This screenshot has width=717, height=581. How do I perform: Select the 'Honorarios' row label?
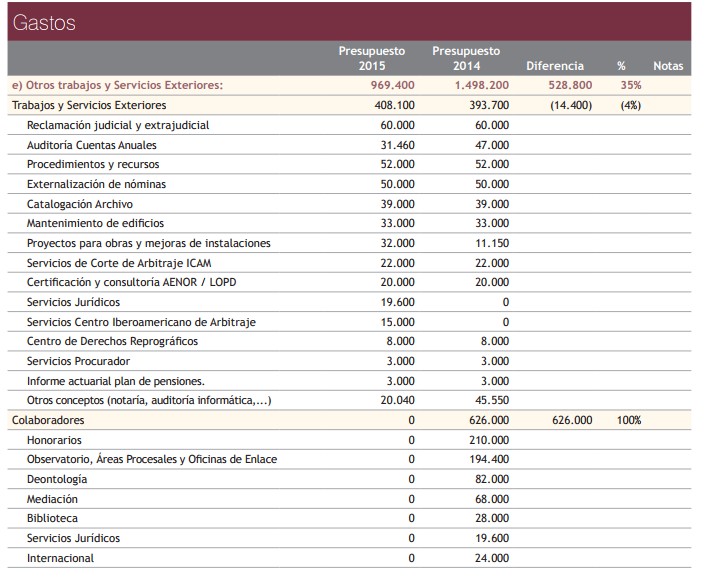point(54,440)
